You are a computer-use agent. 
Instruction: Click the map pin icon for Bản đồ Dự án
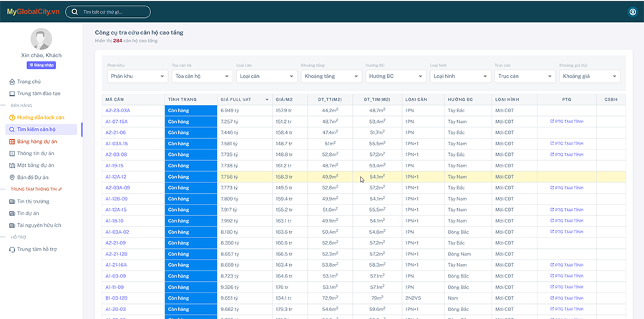pyautogui.click(x=11, y=177)
